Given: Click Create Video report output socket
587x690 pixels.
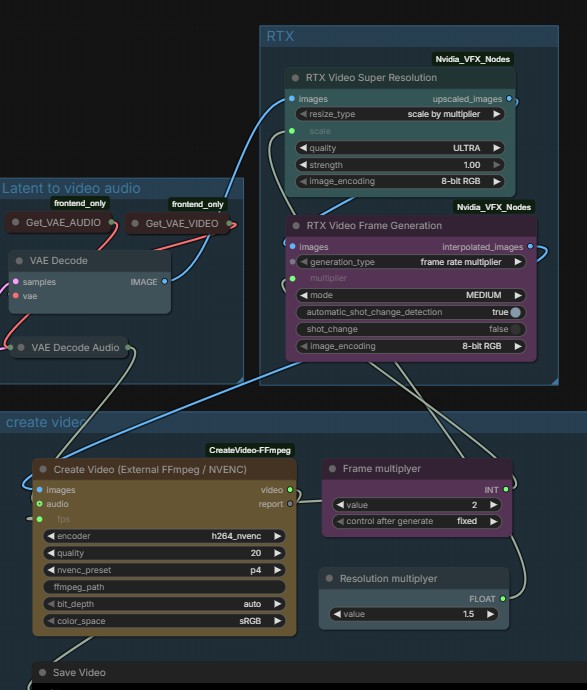Looking at the screenshot, I should (290, 503).
